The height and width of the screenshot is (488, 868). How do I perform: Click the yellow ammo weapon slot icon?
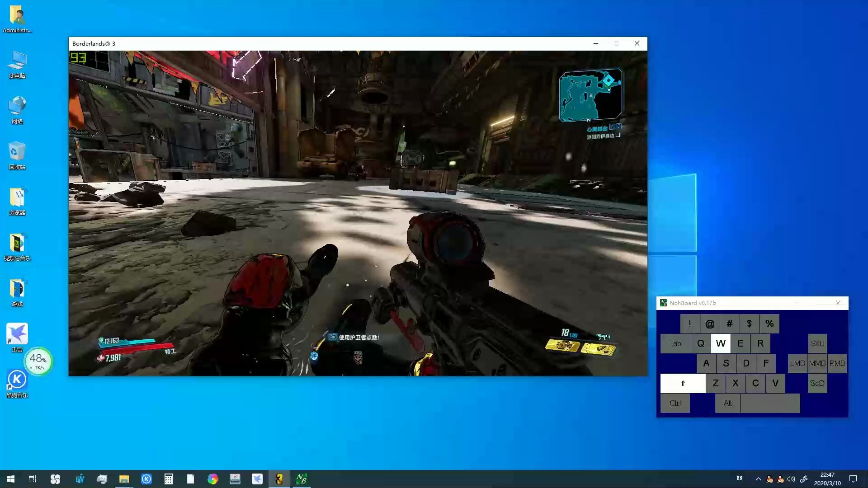coord(598,348)
